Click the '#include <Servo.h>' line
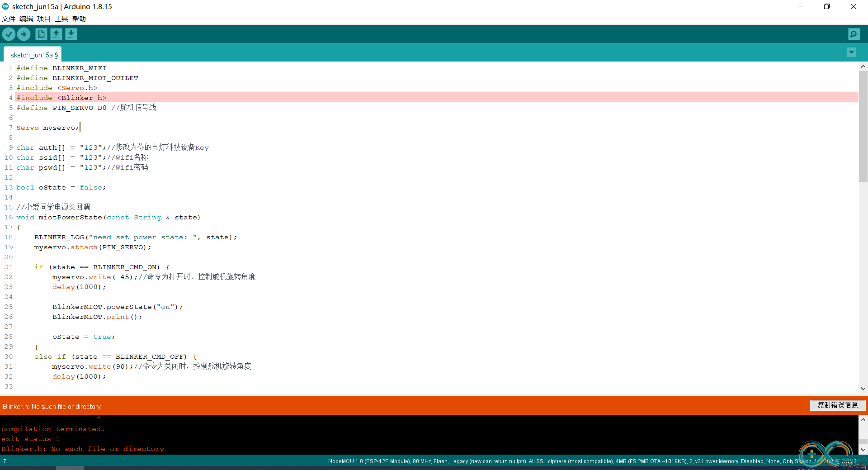This screenshot has width=868, height=470. pos(57,88)
